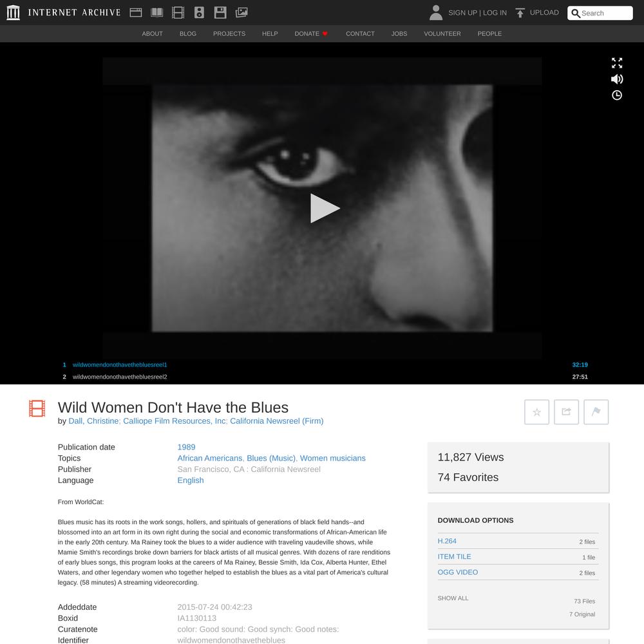Open the Audio speaker icon in top bar
The height and width of the screenshot is (644, 644).
[x=199, y=13]
